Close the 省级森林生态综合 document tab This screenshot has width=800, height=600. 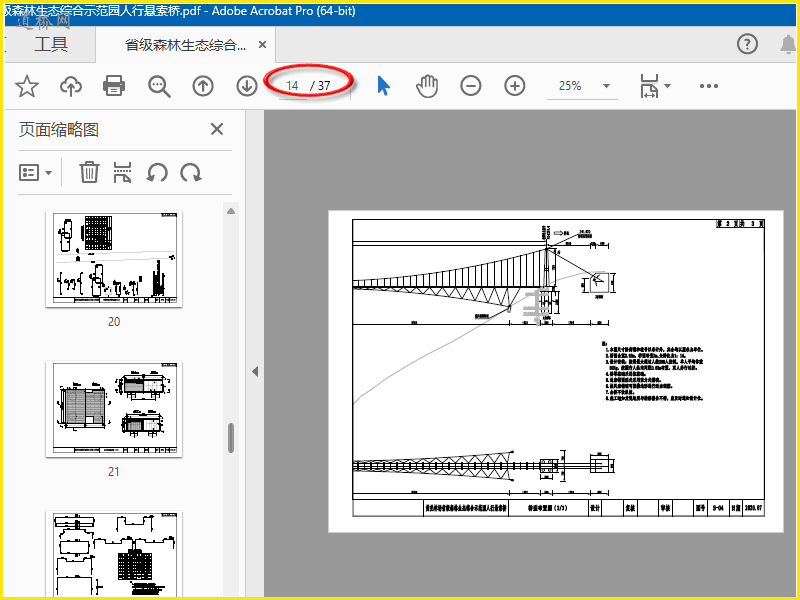coord(262,45)
